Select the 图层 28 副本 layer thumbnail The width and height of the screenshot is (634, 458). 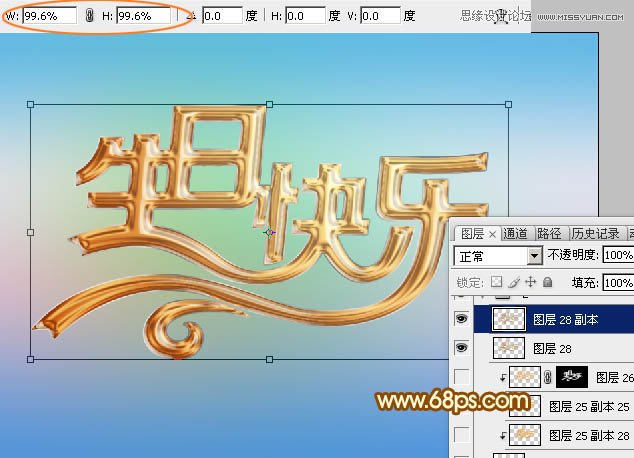509,319
